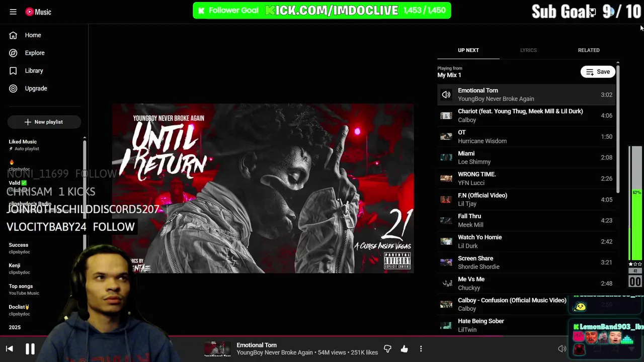This screenshot has width=644, height=362.
Task: Open the more actions menu in player bar
Action: [x=421, y=349]
